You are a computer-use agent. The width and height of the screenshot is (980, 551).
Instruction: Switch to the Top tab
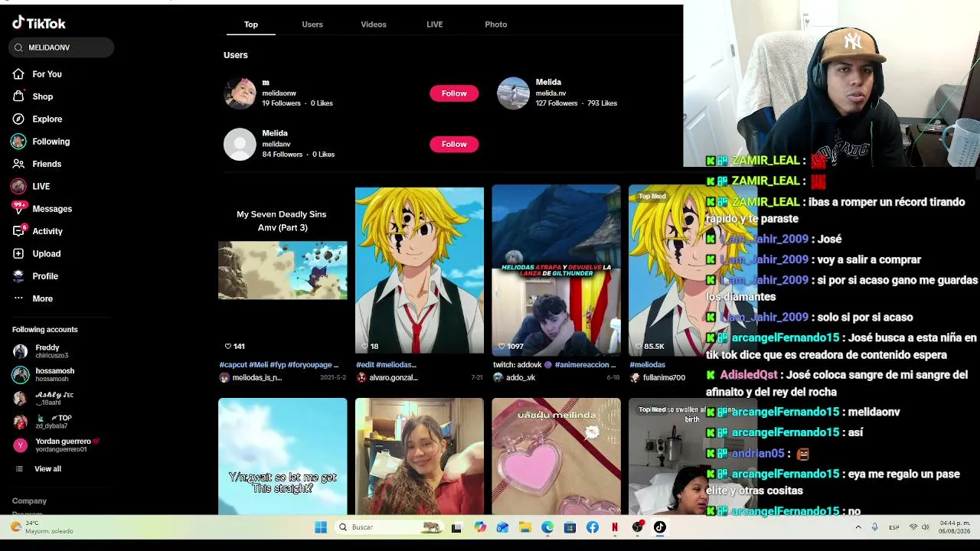(251, 24)
